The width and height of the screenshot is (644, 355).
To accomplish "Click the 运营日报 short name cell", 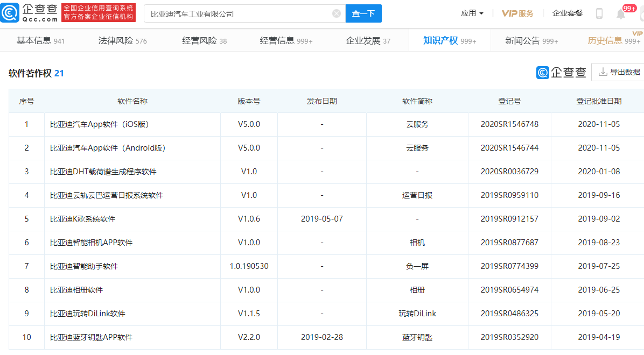I will tap(417, 195).
